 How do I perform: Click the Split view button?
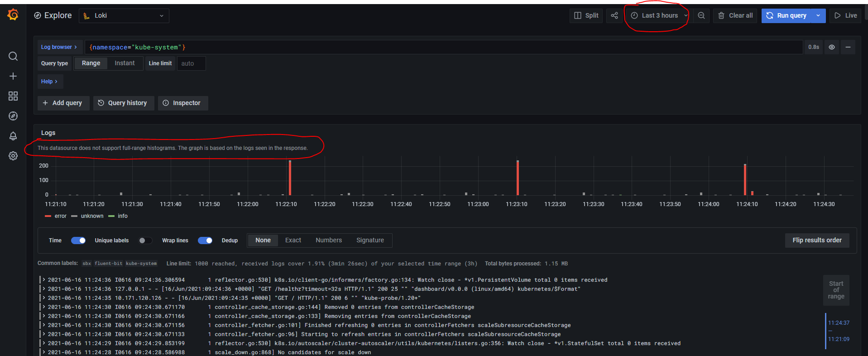click(x=586, y=16)
